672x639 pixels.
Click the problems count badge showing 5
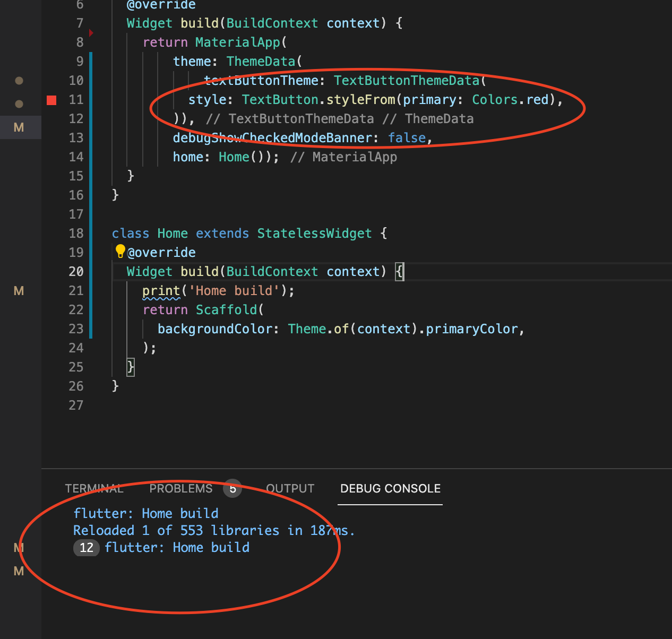click(232, 488)
